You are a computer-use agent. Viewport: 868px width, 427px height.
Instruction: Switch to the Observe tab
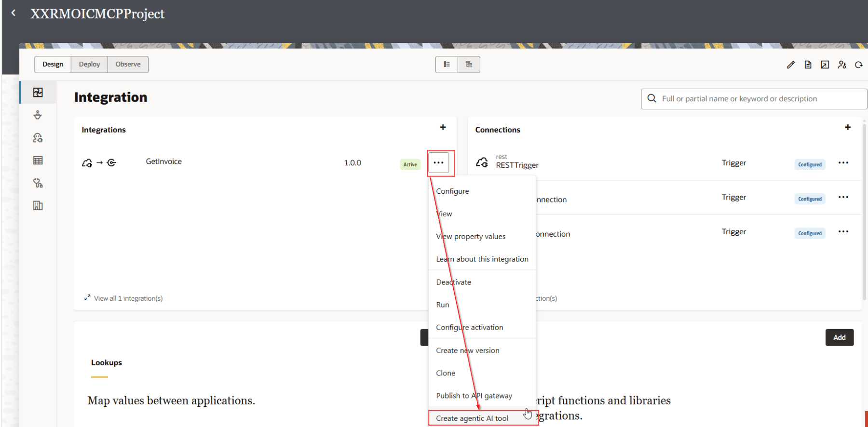coord(128,65)
